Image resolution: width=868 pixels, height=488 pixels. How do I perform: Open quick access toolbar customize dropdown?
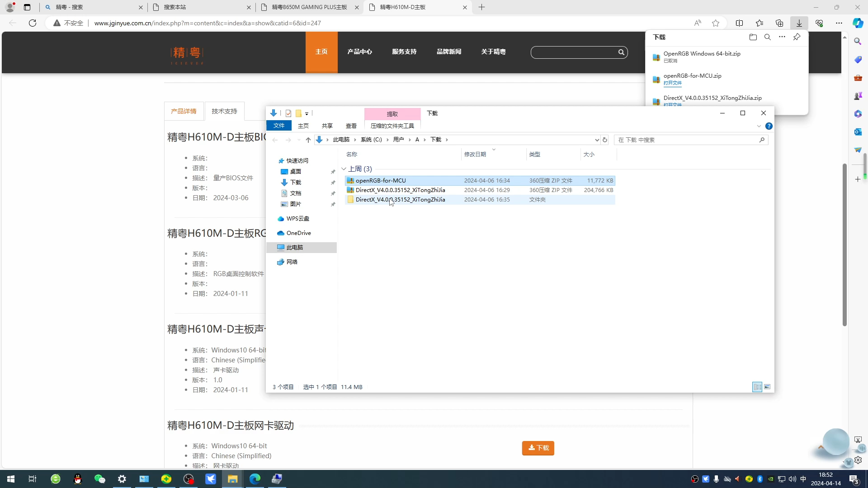coord(307,113)
